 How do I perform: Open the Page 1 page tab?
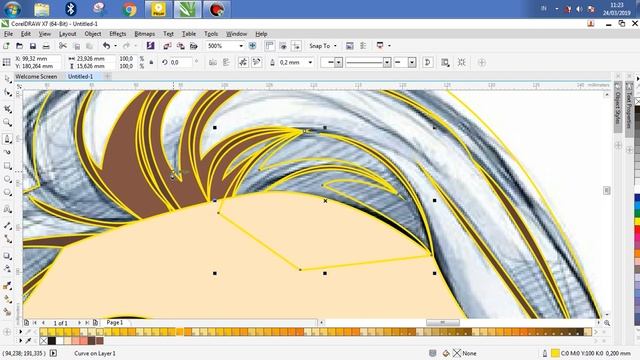(115, 322)
